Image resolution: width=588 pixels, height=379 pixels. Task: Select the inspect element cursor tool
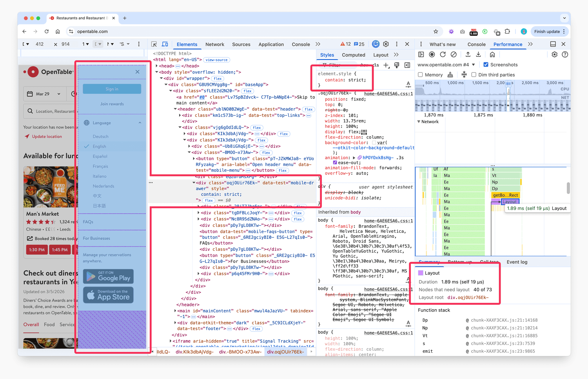click(x=154, y=44)
